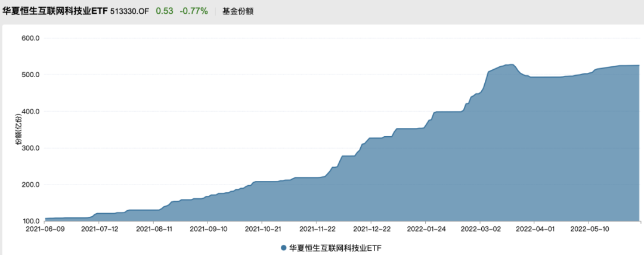
Task: Click x-axis date 2021-08-11
Action: (x=153, y=228)
